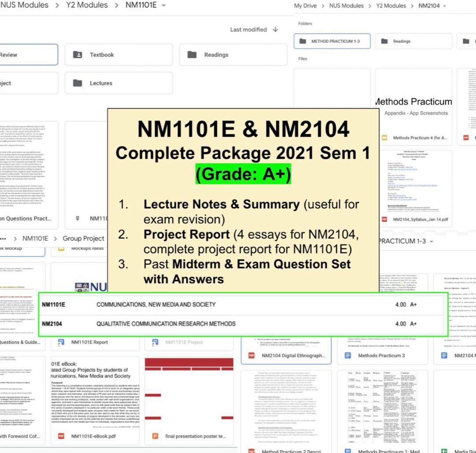The image size is (476, 453).
Task: Click the folder icon of METHOD PRACTICUM 1-3
Action: pos(303,41)
